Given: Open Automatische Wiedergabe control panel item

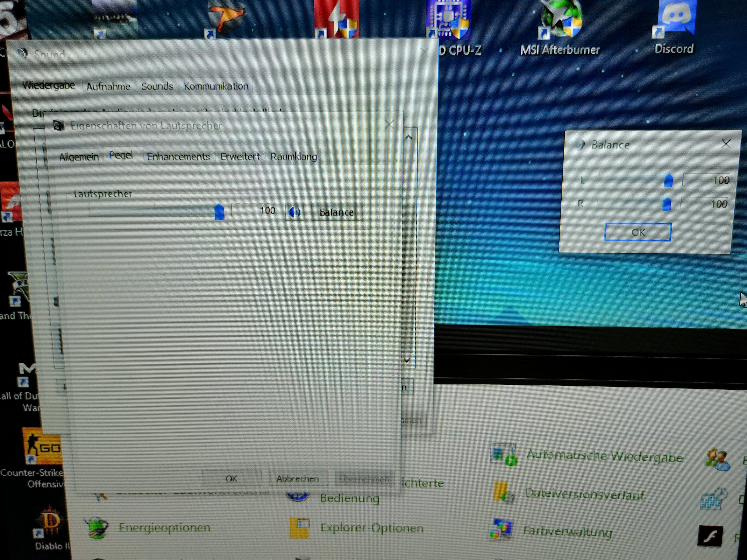Looking at the screenshot, I should coord(604,456).
